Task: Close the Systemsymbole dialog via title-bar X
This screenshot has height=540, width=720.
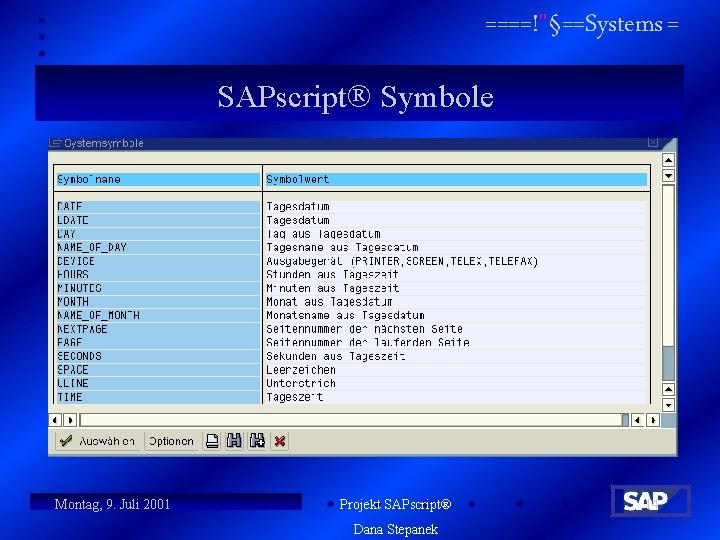Action: click(x=652, y=143)
